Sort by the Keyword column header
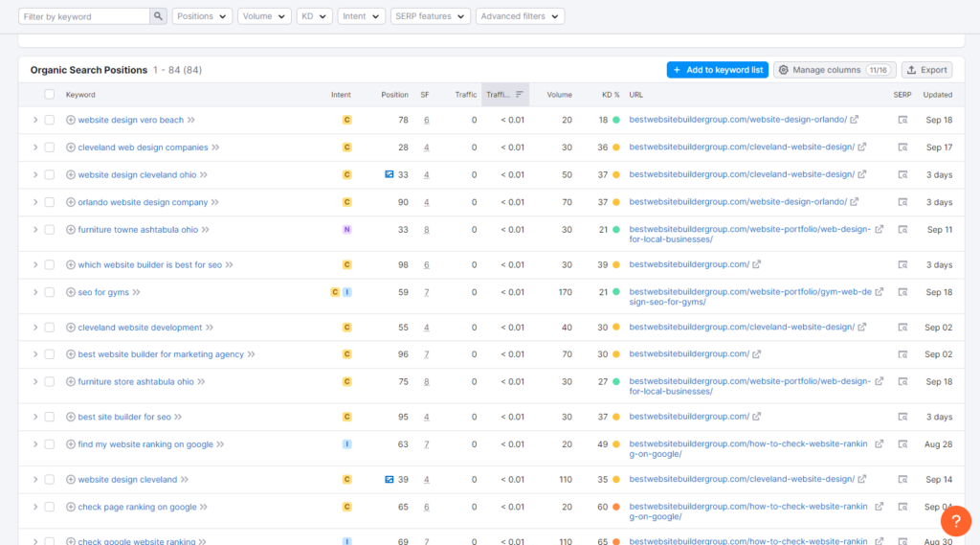 [x=80, y=95]
